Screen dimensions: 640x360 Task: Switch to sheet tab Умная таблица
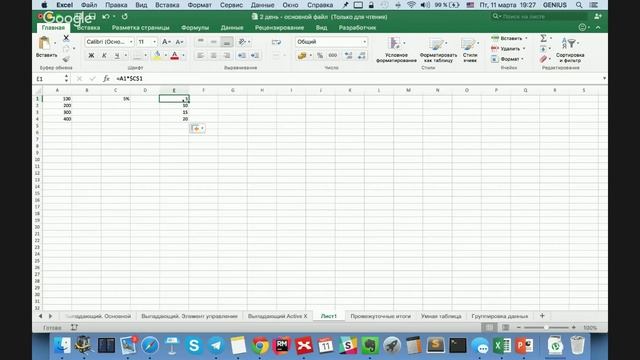click(441, 316)
